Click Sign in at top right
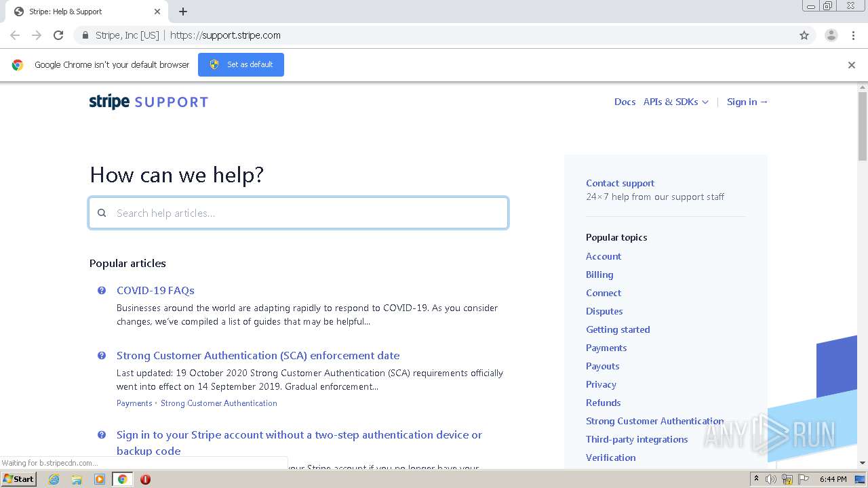This screenshot has height=488, width=868. (747, 102)
